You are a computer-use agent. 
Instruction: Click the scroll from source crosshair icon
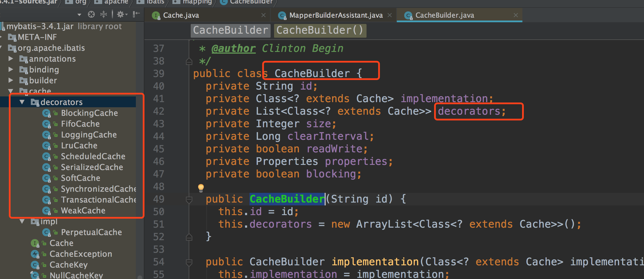91,14
